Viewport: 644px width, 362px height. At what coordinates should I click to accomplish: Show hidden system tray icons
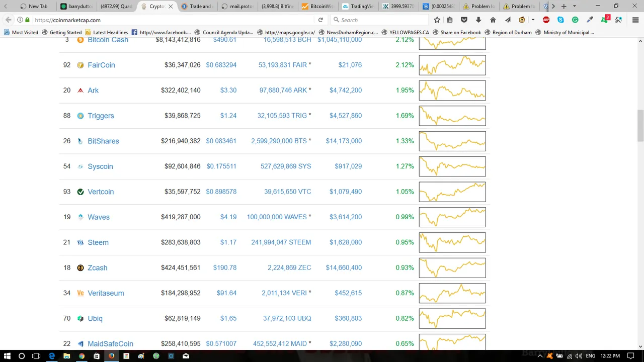click(540, 356)
